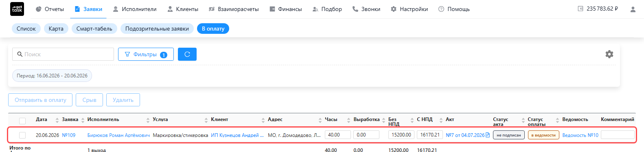644x152 pixels.
Task: Open the Заявки menu item
Action: [88, 9]
